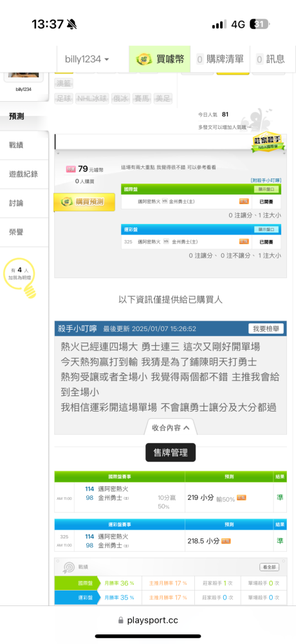The image size is (296, 644).
Task: Click the orange 主推 tag in 國際盤 purchase row
Action: 245,201
